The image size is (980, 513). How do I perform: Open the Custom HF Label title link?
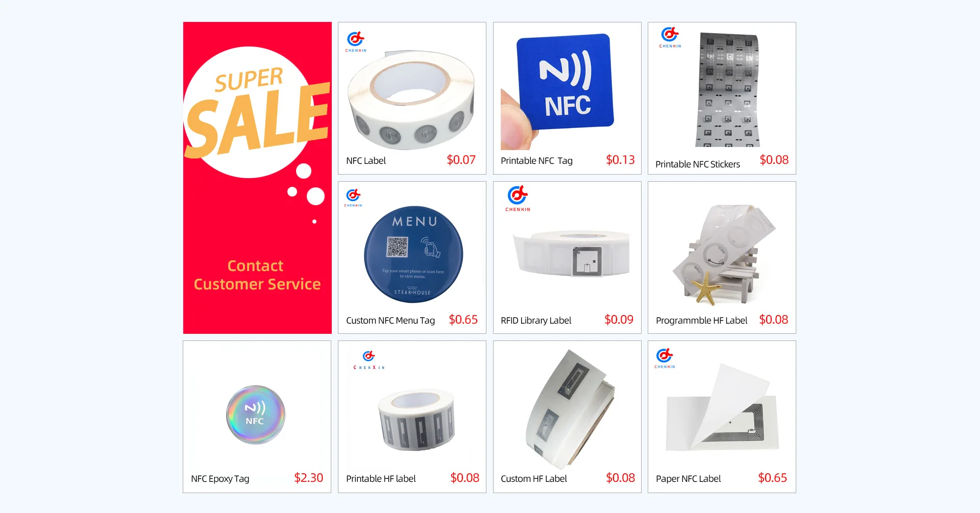pos(534,479)
